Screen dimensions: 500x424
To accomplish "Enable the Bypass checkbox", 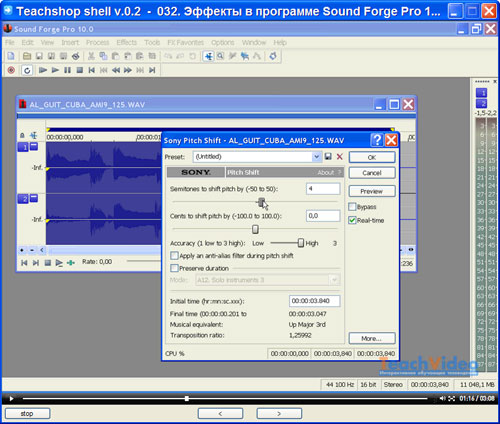I will point(352,207).
